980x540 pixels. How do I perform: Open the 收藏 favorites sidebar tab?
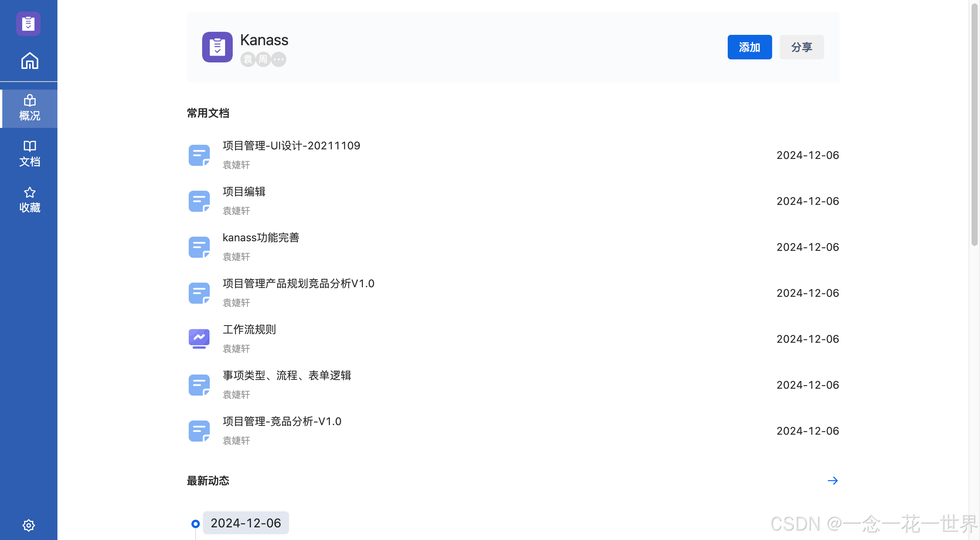tap(29, 200)
